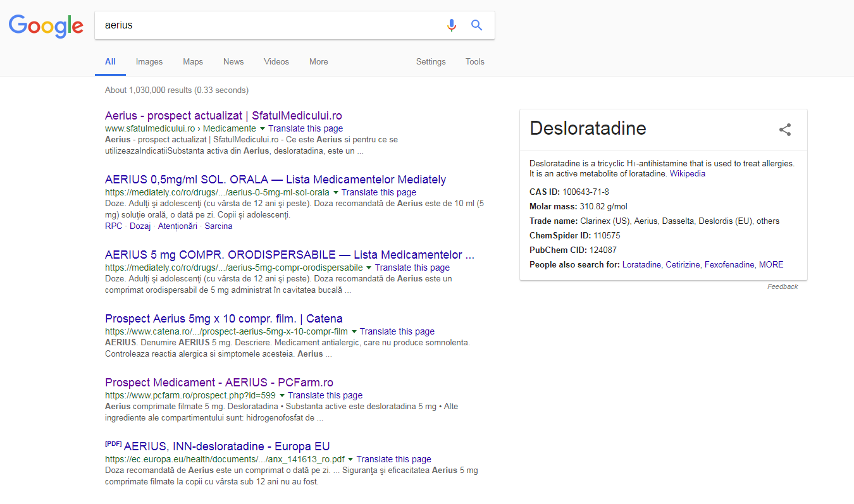854x504 pixels.
Task: Expand arrow beside ec.europa.eu URL
Action: point(351,460)
